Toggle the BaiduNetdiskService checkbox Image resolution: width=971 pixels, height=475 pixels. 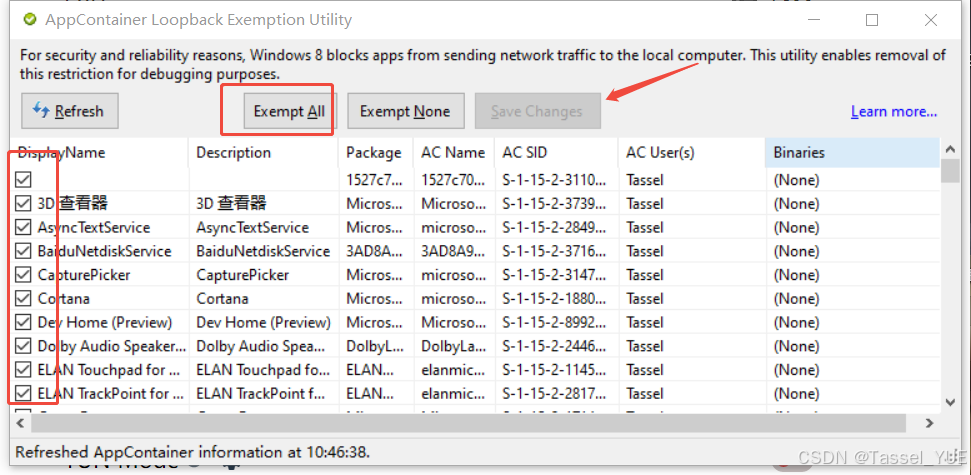point(23,251)
